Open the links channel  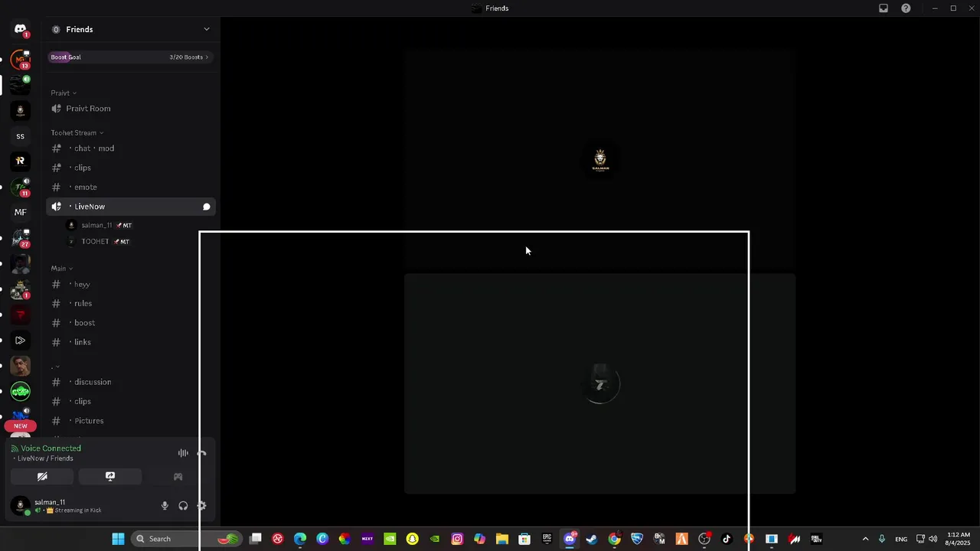click(x=131, y=342)
